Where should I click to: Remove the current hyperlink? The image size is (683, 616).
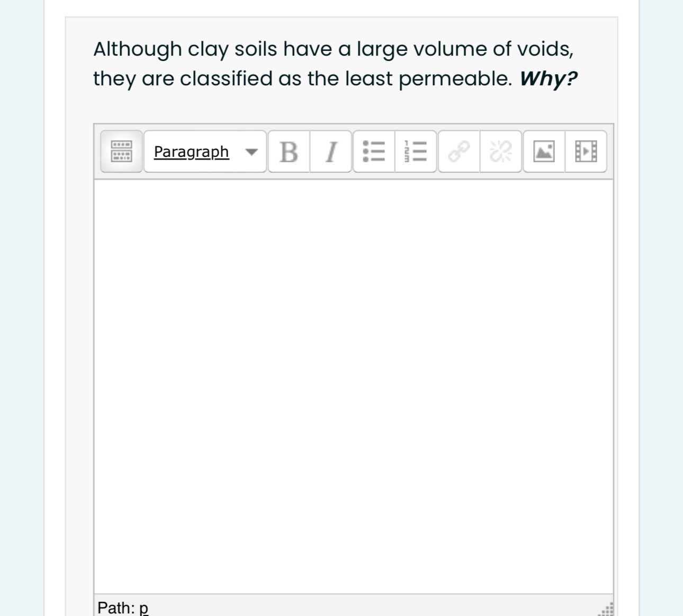(x=500, y=151)
